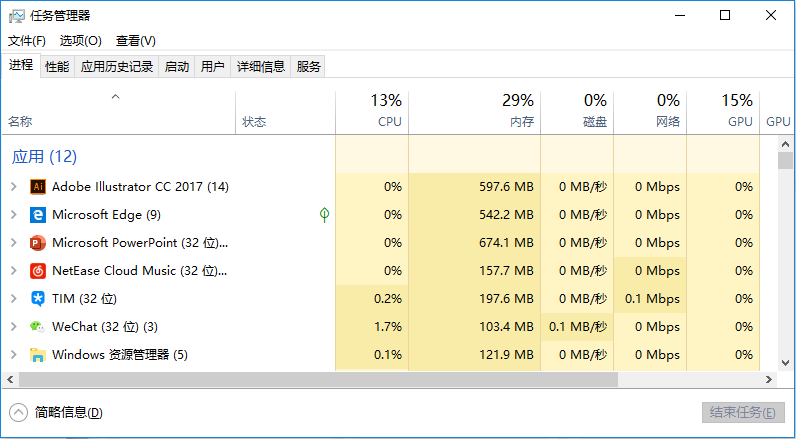Click the 0.2% CPU cell for TIM
This screenshot has width=796, height=439.
pyautogui.click(x=372, y=298)
